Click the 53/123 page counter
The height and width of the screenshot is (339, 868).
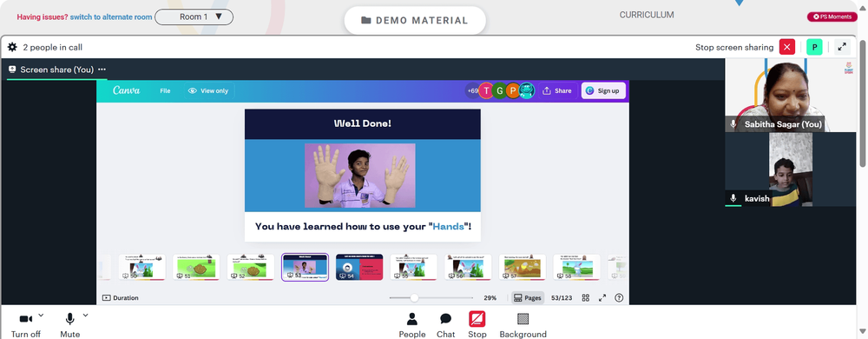click(x=562, y=298)
